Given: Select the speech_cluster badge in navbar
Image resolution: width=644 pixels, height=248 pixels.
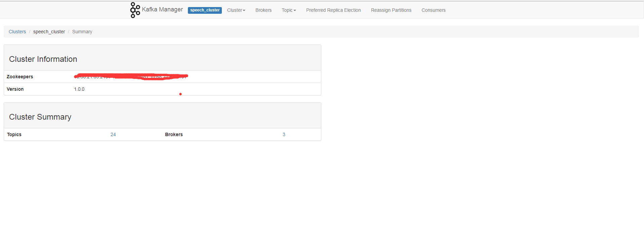Looking at the screenshot, I should 205,10.
